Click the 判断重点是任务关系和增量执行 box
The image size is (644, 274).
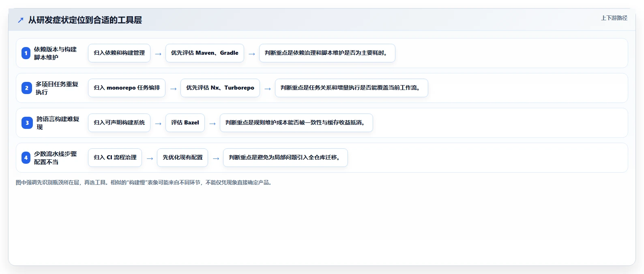tap(352, 88)
